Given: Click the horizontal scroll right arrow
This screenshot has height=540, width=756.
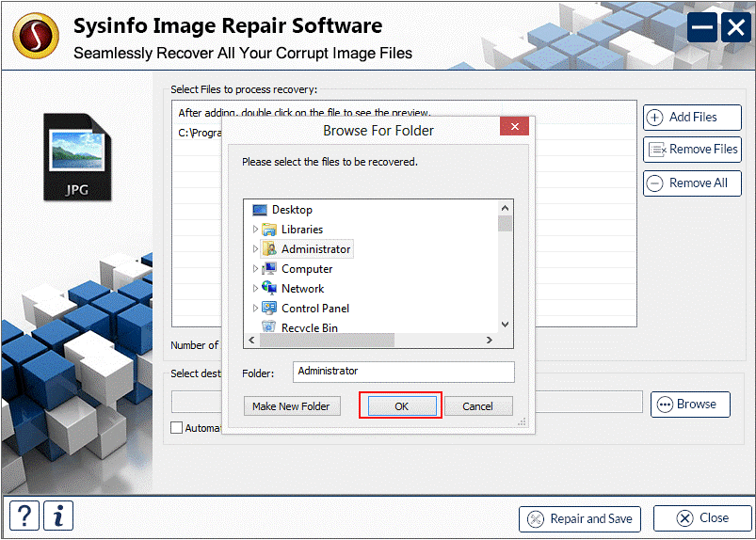Looking at the screenshot, I should [x=490, y=341].
